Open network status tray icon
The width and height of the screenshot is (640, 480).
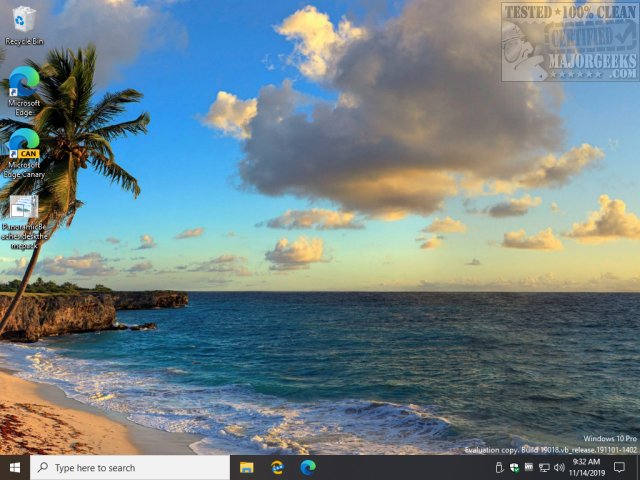(544, 468)
